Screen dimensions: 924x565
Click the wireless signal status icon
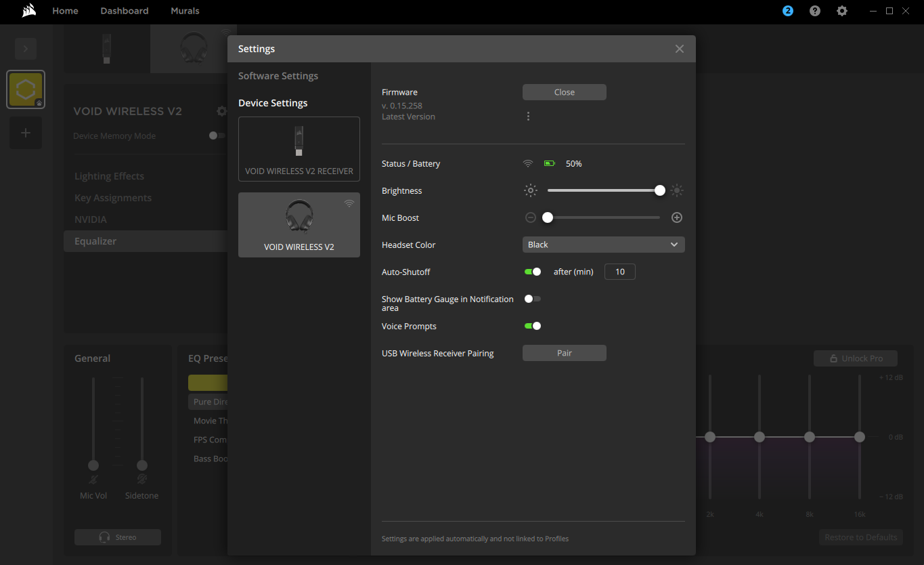(528, 164)
